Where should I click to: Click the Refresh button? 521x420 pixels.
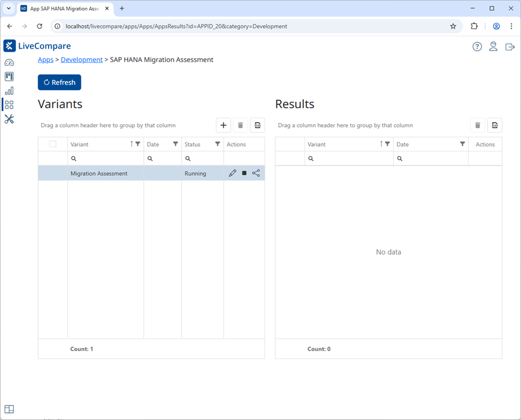point(59,83)
